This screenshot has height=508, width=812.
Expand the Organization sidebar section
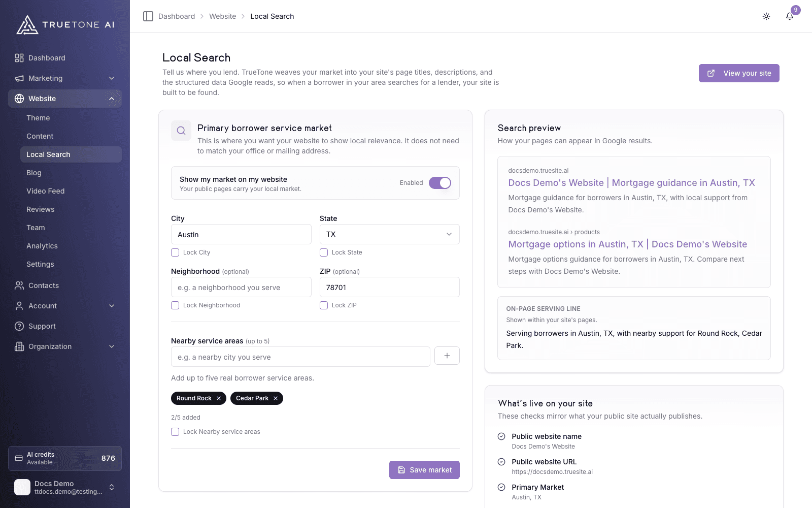point(65,346)
